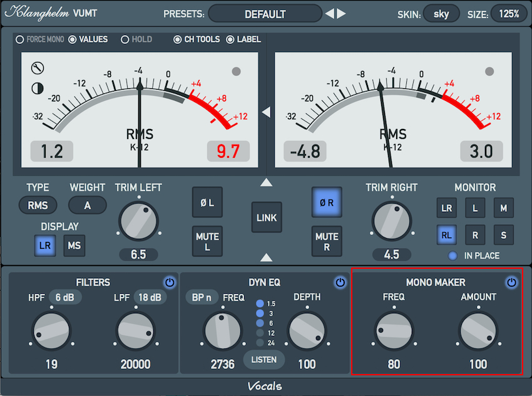
Task: Click the MONO MAKER AMOUNT knob
Action: tap(478, 331)
